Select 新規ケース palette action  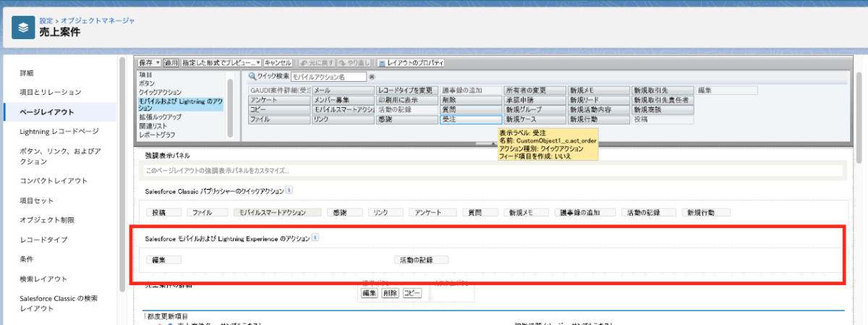pos(535,119)
